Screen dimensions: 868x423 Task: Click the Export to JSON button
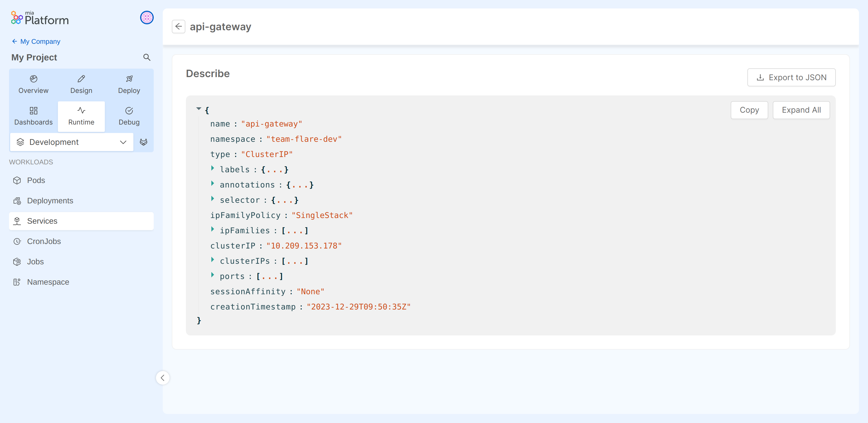point(791,77)
